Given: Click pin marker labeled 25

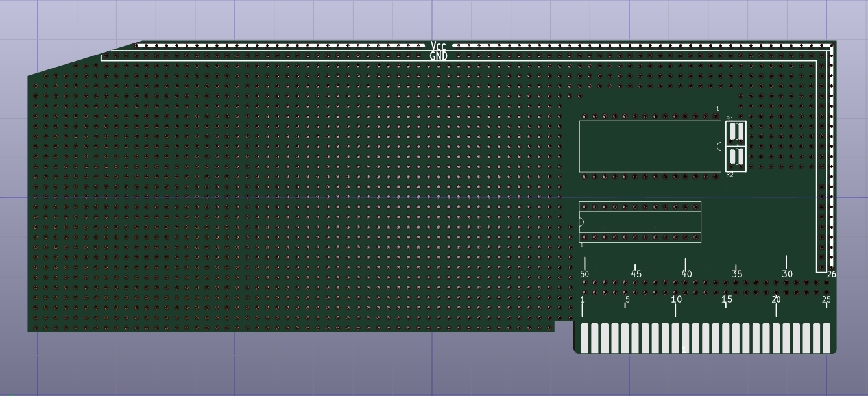Looking at the screenshot, I should point(826,300).
